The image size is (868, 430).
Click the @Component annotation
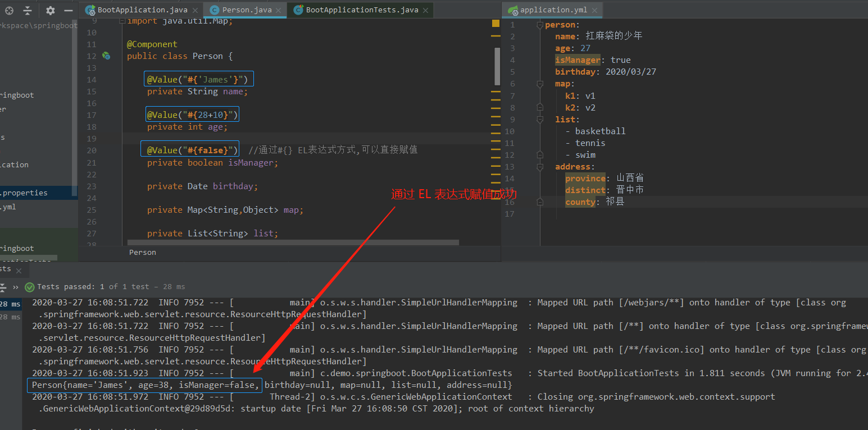152,44
